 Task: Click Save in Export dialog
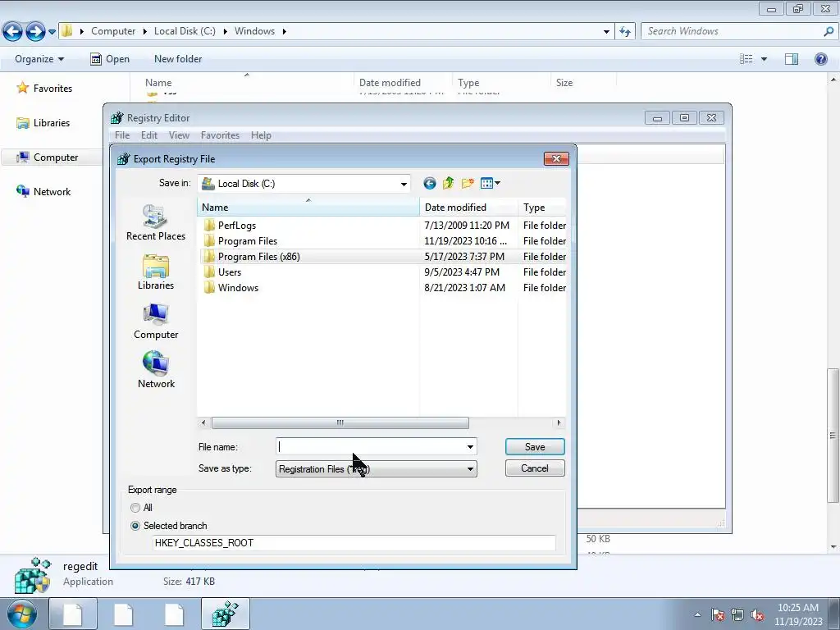tap(535, 447)
